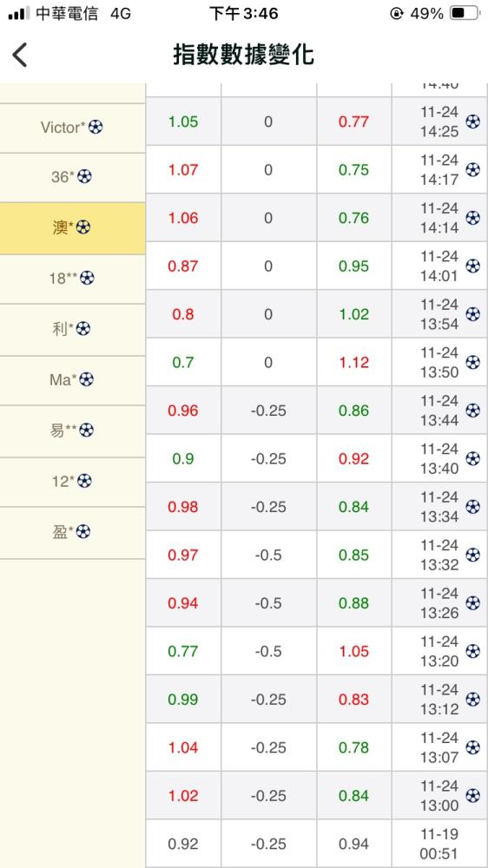Image resolution: width=488 pixels, height=868 pixels.
Task: Tap the back arrow in the header
Action: click(x=19, y=56)
